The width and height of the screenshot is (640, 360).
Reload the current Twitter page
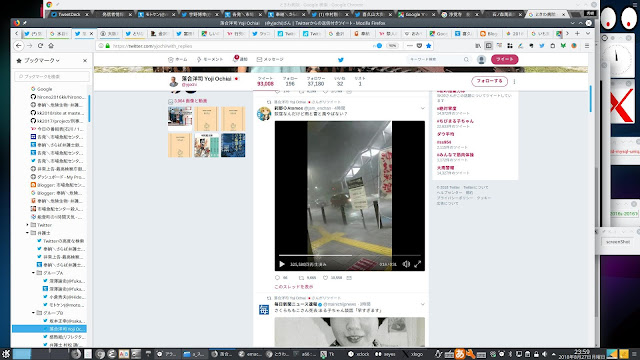[40, 46]
